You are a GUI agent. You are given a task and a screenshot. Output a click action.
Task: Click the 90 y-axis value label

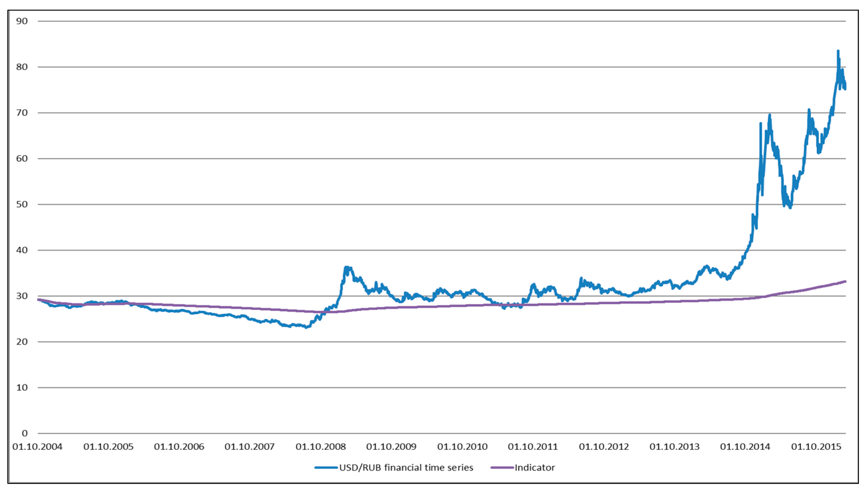[x=22, y=21]
